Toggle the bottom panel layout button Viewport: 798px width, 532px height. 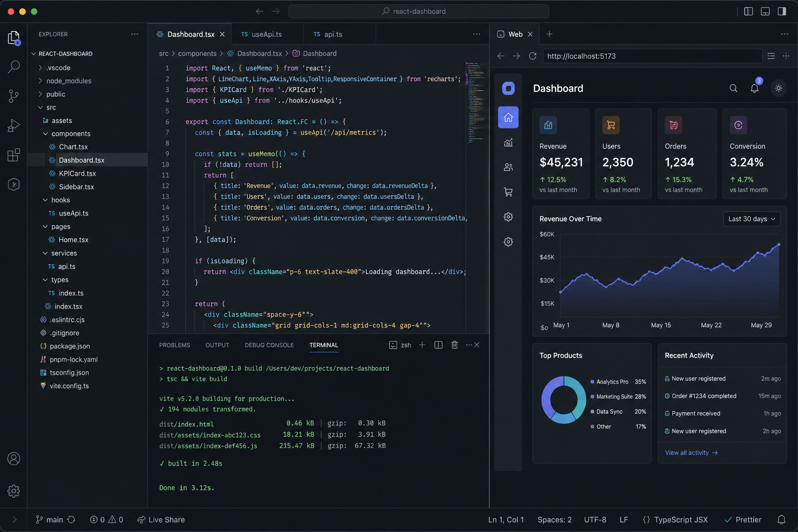pyautogui.click(x=765, y=11)
